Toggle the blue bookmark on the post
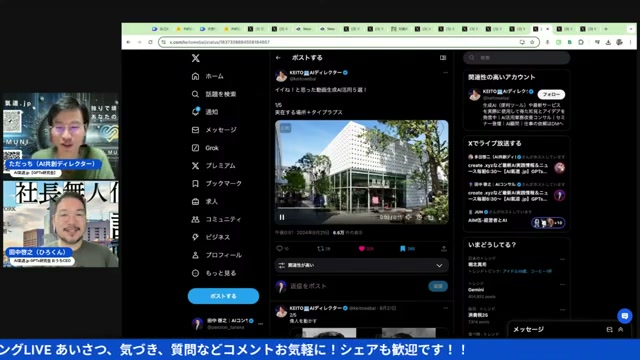This screenshot has width=640, height=360. click(x=402, y=248)
